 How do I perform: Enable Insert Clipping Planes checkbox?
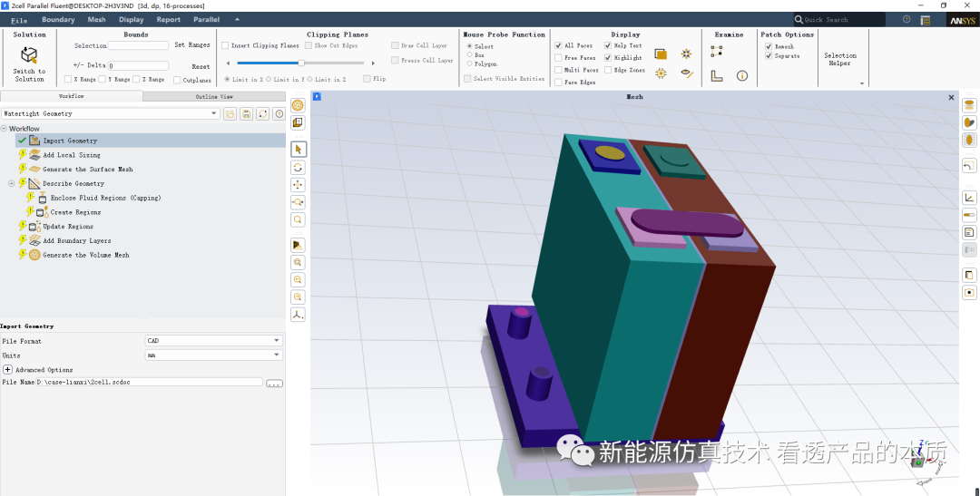pyautogui.click(x=226, y=45)
